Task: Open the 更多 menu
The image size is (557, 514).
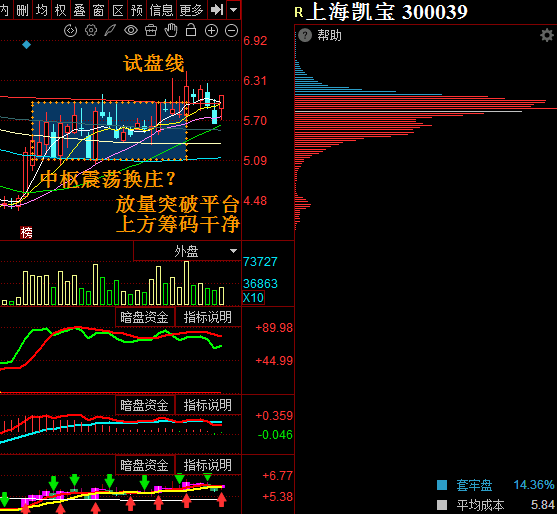Action: [x=191, y=10]
